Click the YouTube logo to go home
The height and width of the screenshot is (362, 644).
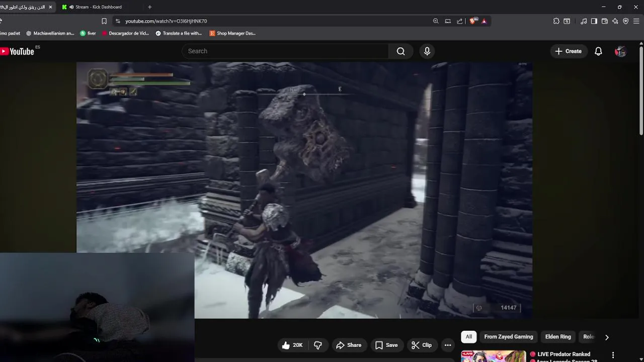[x=17, y=51]
